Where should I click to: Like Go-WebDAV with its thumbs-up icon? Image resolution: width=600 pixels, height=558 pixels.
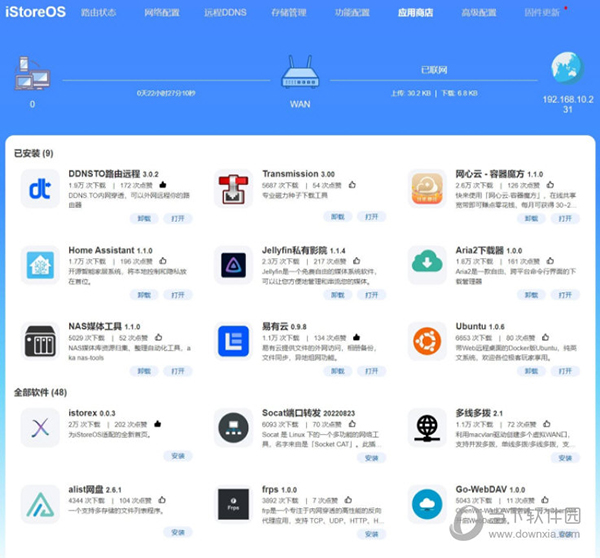(545, 500)
